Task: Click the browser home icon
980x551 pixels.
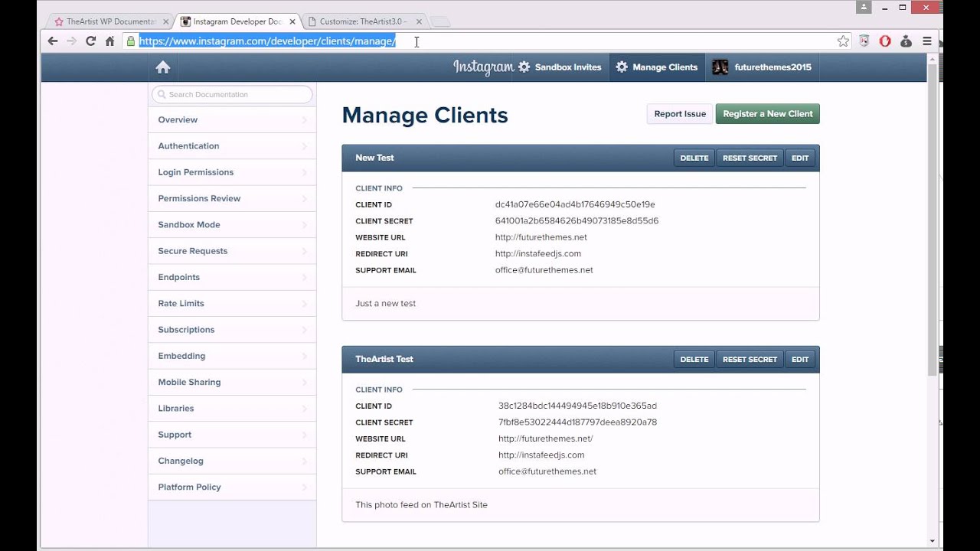Action: [x=109, y=41]
